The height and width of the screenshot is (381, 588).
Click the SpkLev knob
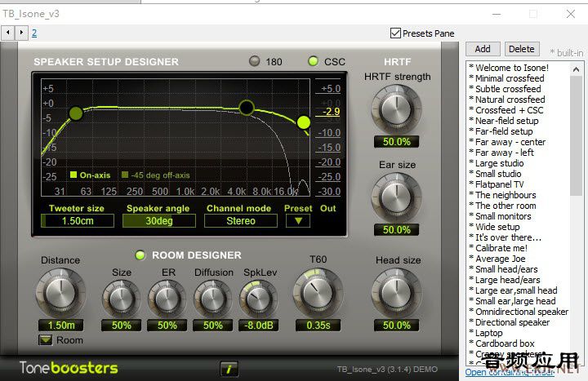[x=259, y=299]
